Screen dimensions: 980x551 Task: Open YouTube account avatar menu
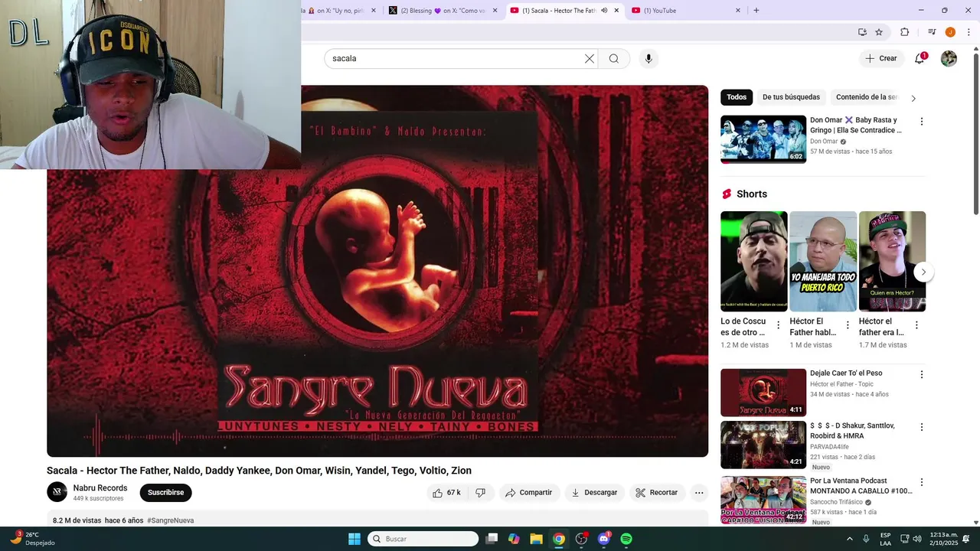point(949,58)
